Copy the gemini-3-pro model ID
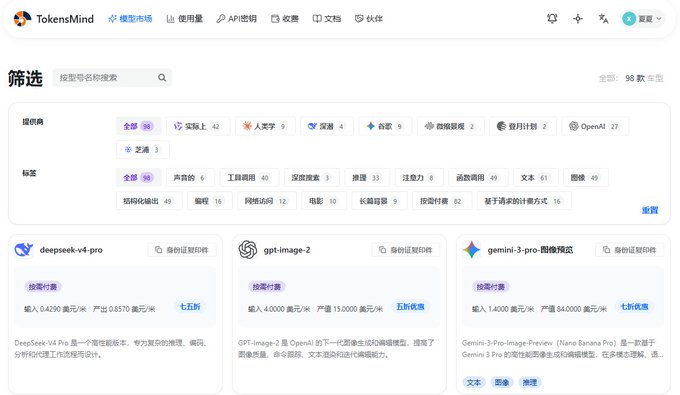Viewport: 680px width, 395px height. tap(630, 250)
